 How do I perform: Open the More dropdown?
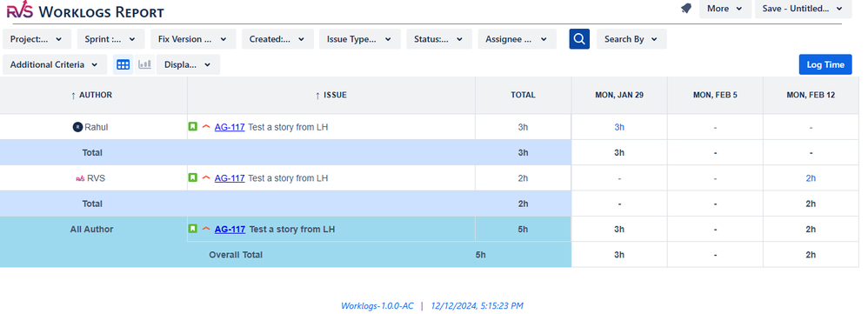point(725,9)
